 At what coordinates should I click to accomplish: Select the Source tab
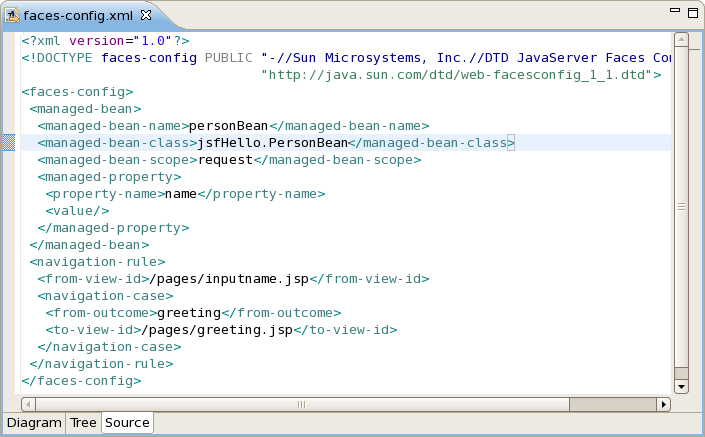click(127, 423)
